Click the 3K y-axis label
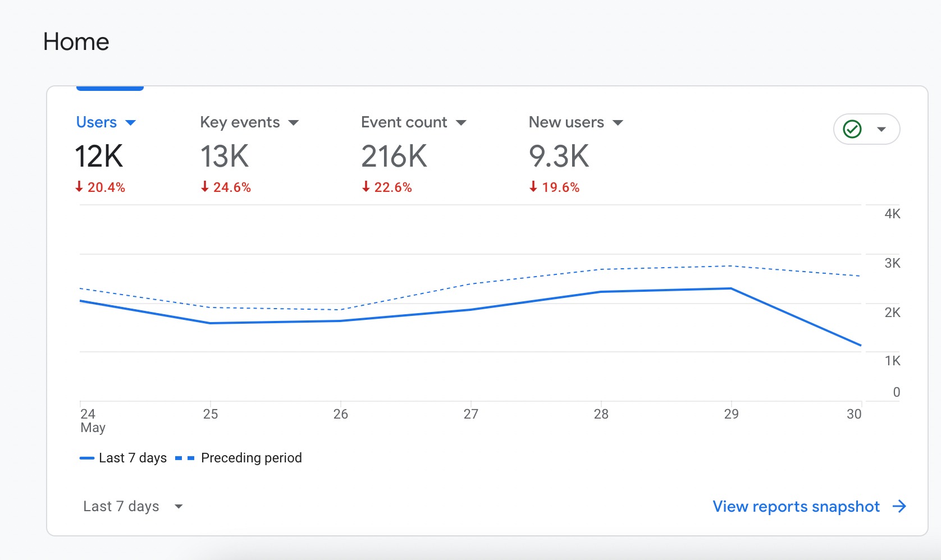Viewport: 941px width, 560px height. click(x=892, y=263)
